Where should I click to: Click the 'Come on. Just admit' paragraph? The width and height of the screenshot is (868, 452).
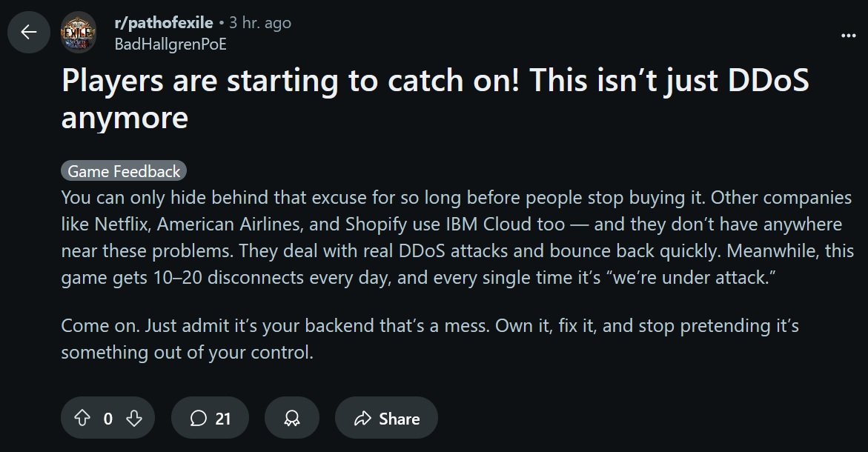[x=430, y=339]
